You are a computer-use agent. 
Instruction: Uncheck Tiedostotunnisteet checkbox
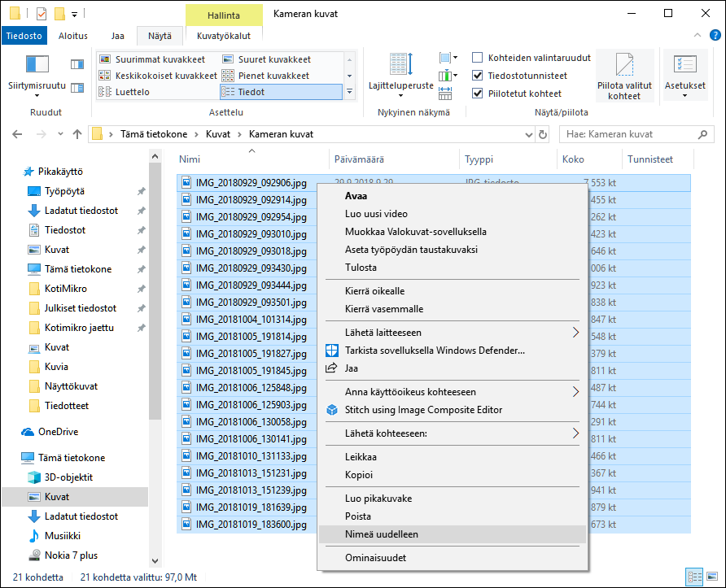pyautogui.click(x=478, y=76)
